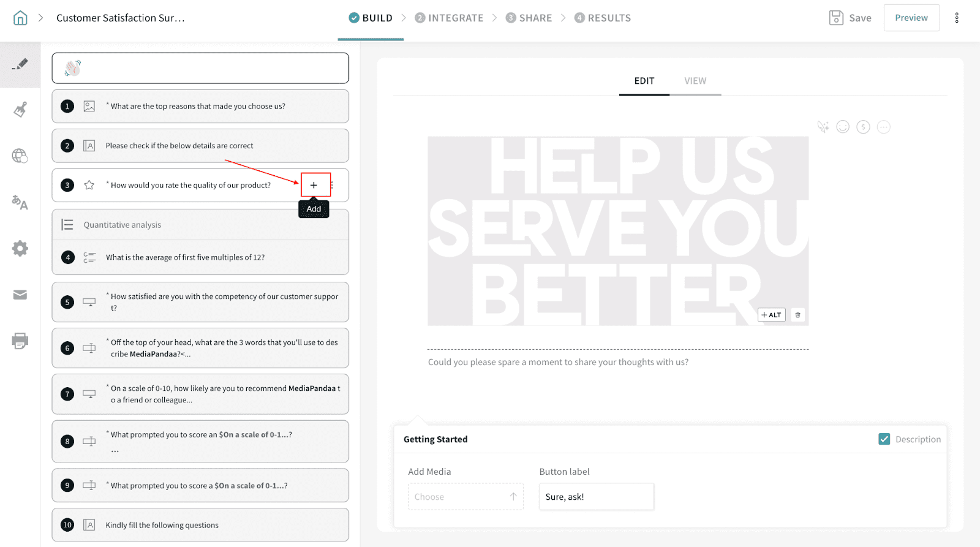Go to the INTEGRATE step
This screenshot has width=980, height=547.
click(x=449, y=18)
